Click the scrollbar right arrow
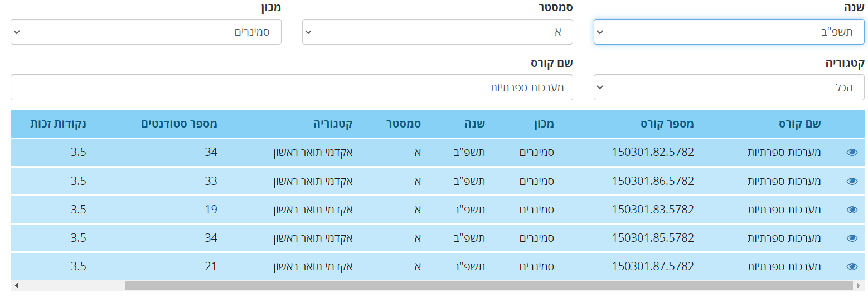The image size is (868, 302). (858, 285)
